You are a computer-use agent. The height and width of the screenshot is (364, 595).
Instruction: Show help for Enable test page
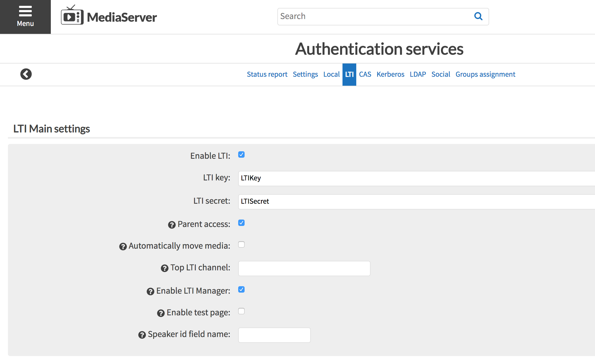coord(161,313)
